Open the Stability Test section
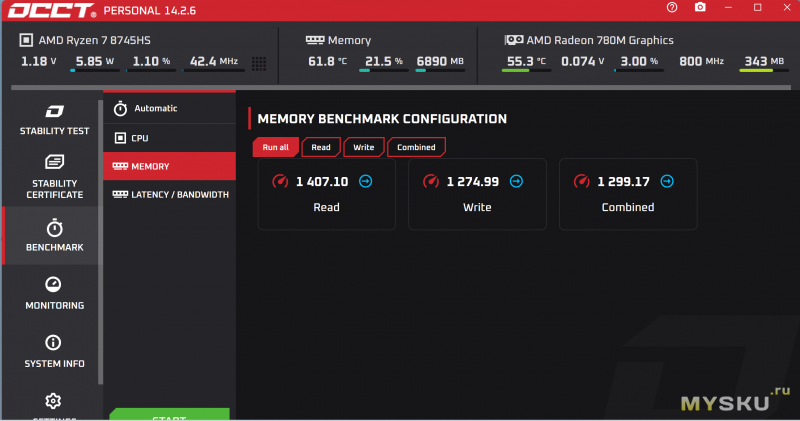 tap(55, 119)
